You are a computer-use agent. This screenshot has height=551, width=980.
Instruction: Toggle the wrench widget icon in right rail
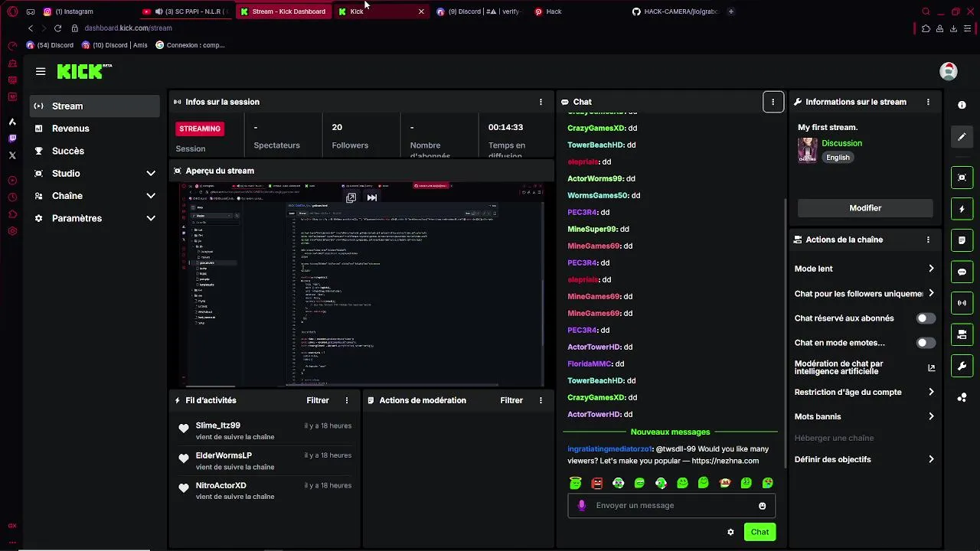click(962, 366)
